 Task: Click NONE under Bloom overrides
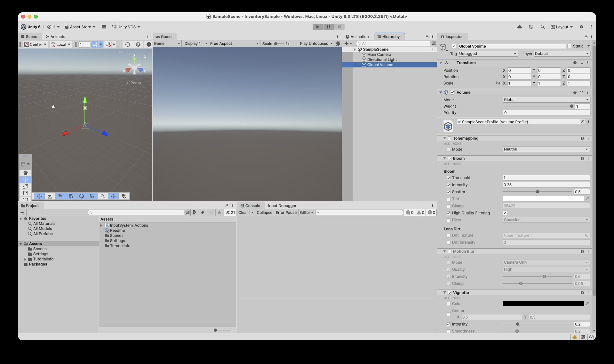click(x=457, y=164)
